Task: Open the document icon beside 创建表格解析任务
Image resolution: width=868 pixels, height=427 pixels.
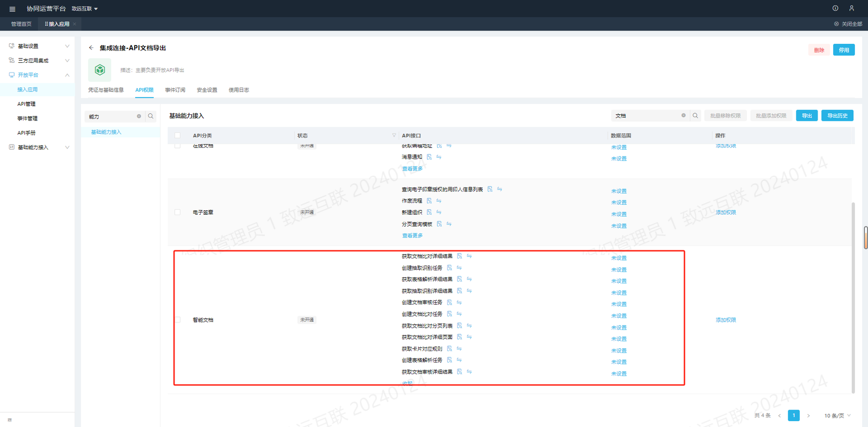Action: 449,360
